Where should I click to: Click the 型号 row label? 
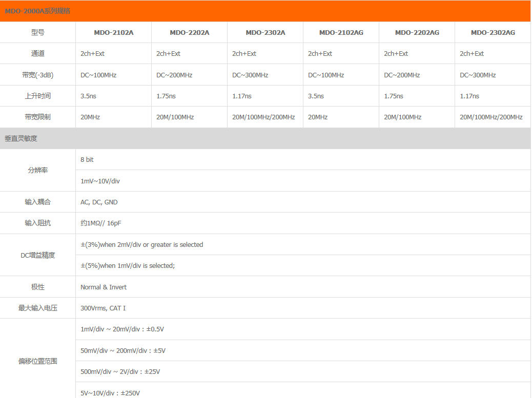(x=38, y=32)
